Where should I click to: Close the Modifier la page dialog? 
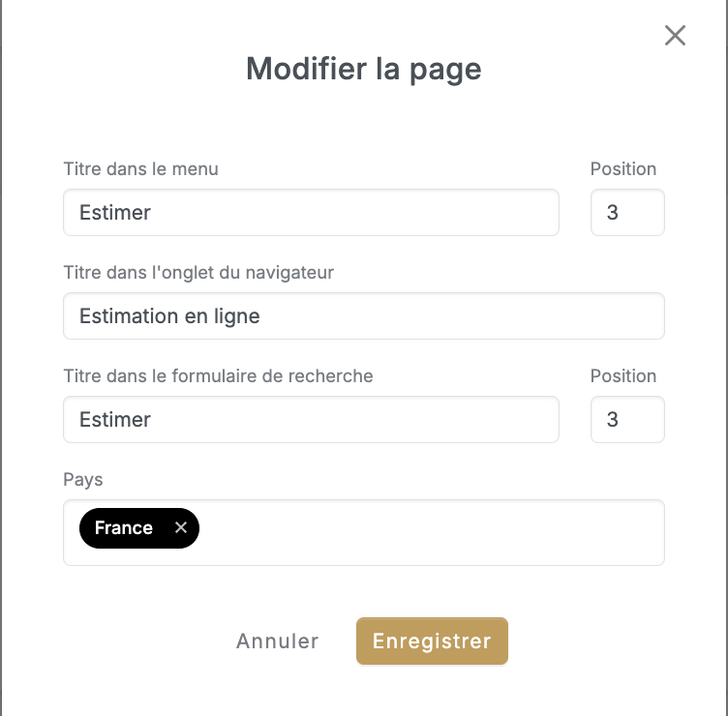click(x=675, y=36)
